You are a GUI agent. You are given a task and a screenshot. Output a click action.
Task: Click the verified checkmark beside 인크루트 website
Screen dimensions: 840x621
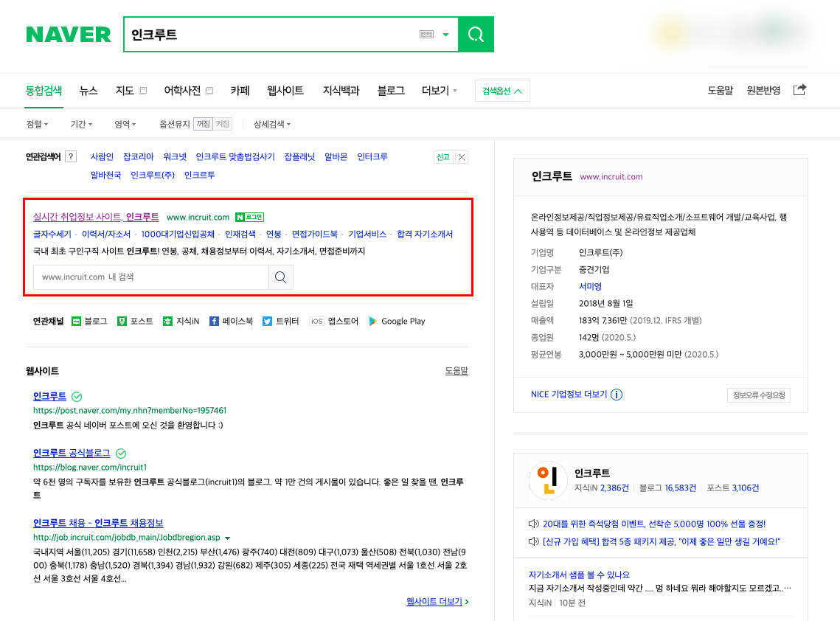point(77,397)
